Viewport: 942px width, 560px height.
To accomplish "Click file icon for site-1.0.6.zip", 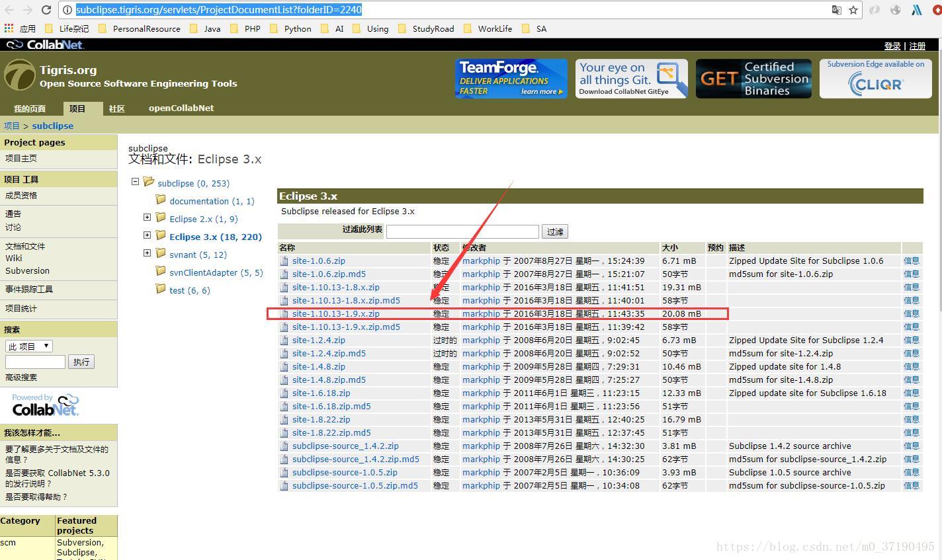I will (284, 261).
